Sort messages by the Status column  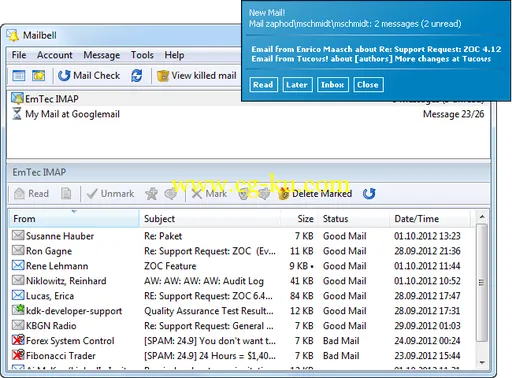click(354, 219)
